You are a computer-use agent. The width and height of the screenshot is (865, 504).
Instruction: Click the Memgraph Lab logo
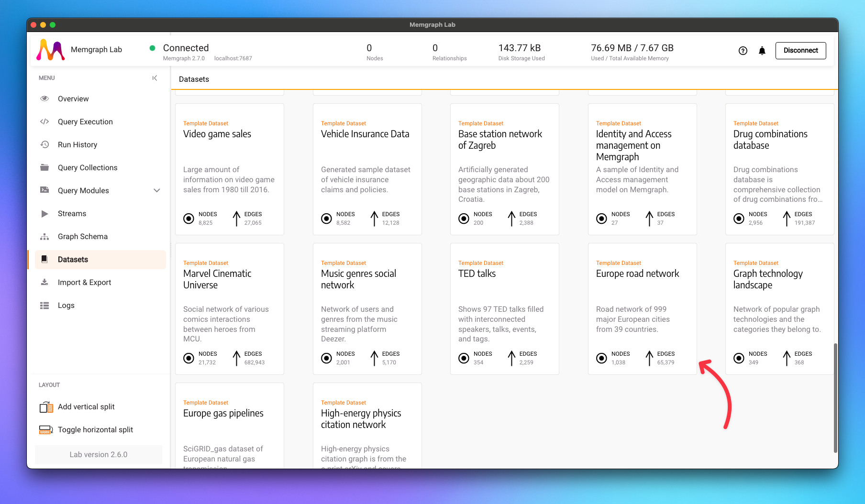51,50
